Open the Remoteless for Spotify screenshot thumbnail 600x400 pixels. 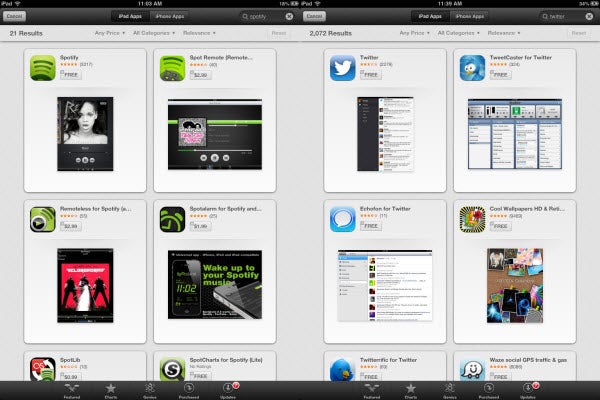point(85,286)
